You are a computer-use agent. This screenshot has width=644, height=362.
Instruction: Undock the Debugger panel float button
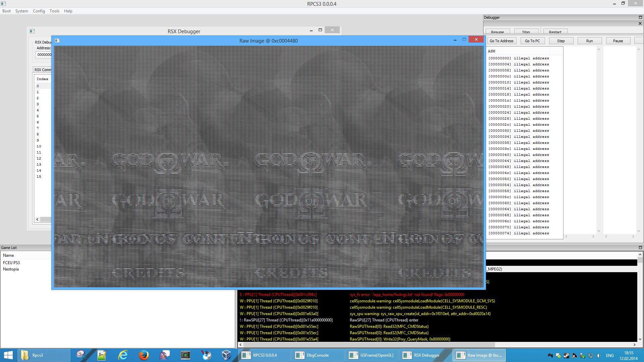point(640,17)
